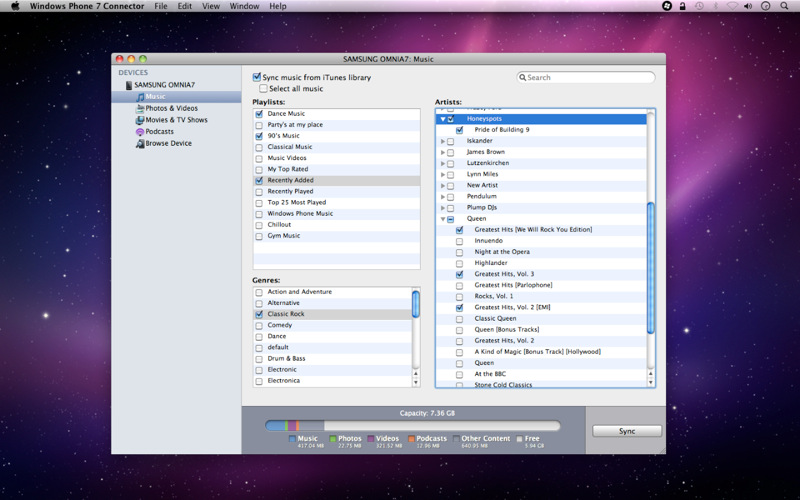
Task: Expand the James Brown artist entry
Action: [443, 152]
